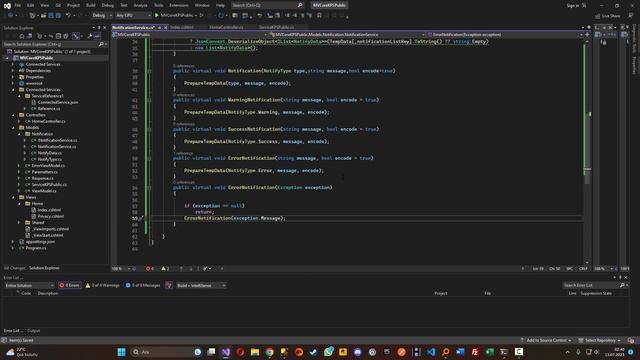This screenshot has height=360, width=640.
Task: Open the Windows Start button
Action: point(121,352)
